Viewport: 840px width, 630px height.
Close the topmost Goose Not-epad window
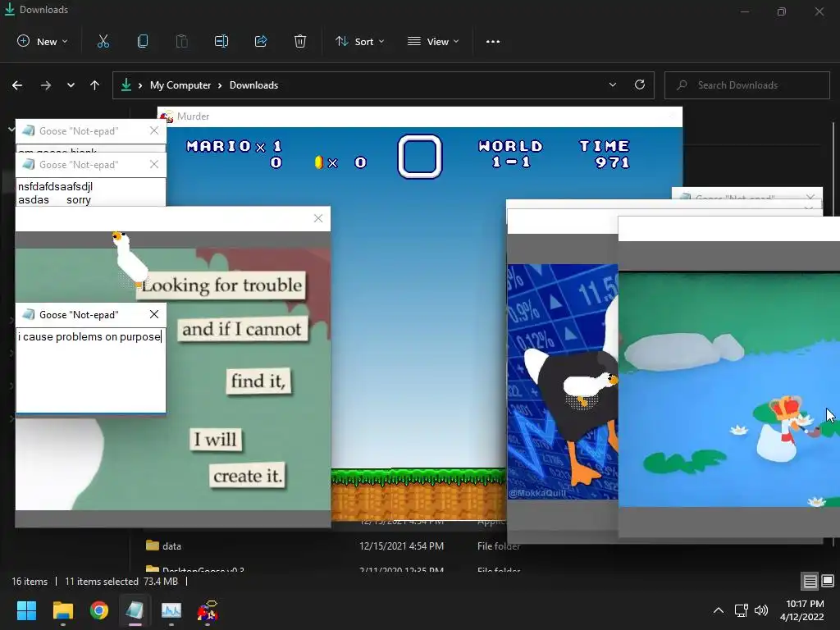[154, 130]
